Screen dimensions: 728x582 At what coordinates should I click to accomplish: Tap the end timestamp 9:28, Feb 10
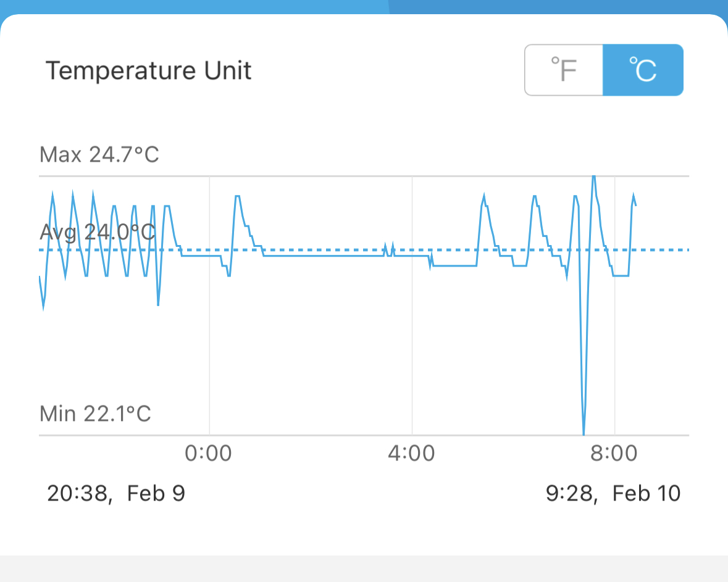[x=613, y=493]
